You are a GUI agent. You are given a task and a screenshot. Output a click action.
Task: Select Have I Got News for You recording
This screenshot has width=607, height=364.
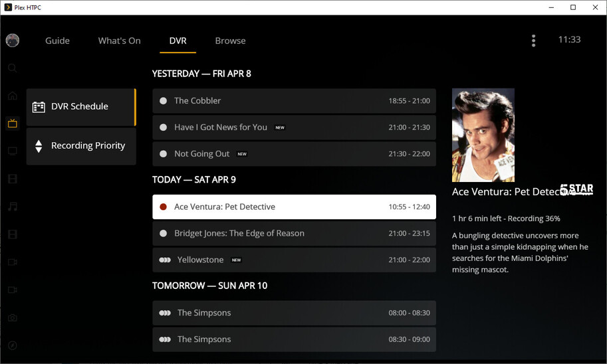pos(295,128)
